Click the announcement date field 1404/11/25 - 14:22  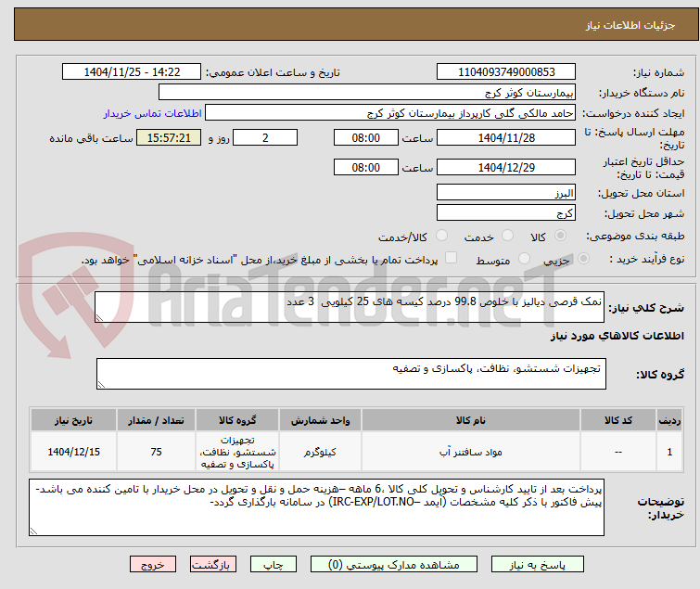coord(132,72)
